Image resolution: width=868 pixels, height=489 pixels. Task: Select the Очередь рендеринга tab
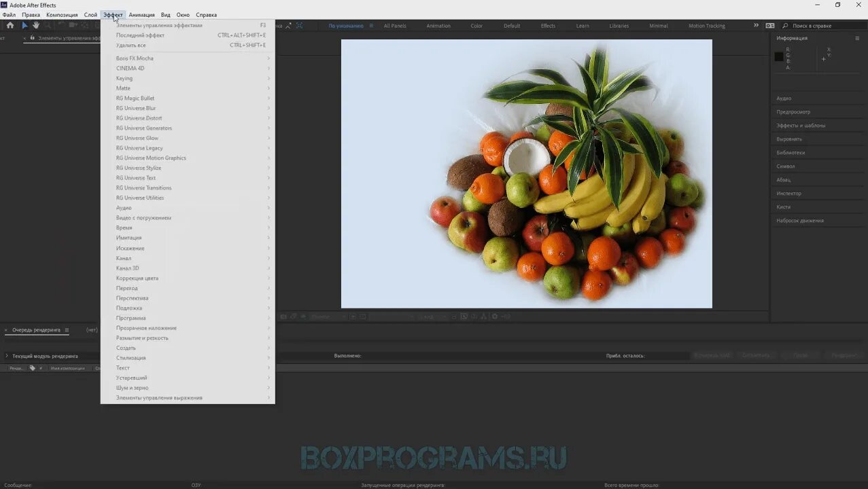click(x=36, y=330)
